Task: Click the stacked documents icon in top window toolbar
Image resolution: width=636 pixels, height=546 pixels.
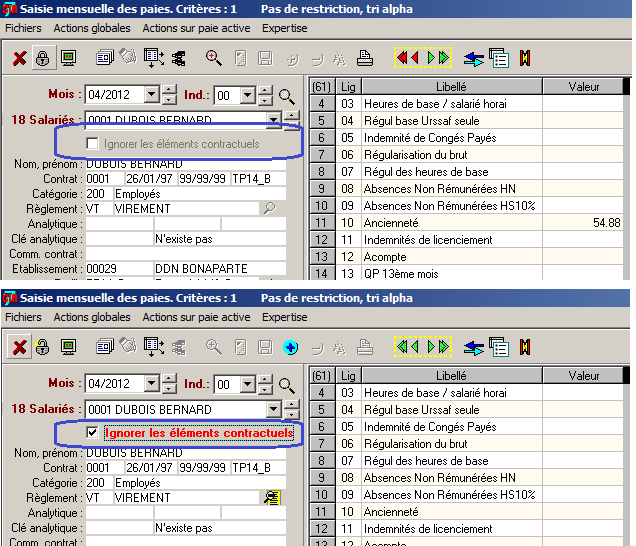Action: (105, 58)
